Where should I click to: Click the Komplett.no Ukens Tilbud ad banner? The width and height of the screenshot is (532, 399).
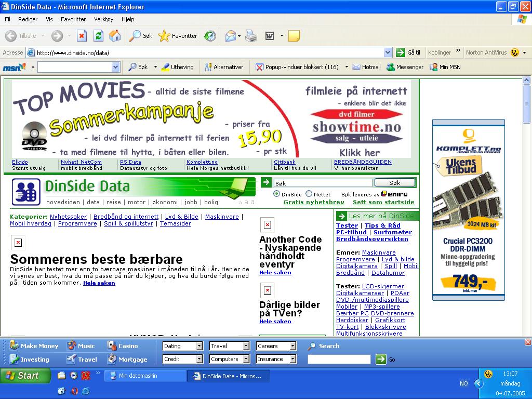[x=468, y=210]
